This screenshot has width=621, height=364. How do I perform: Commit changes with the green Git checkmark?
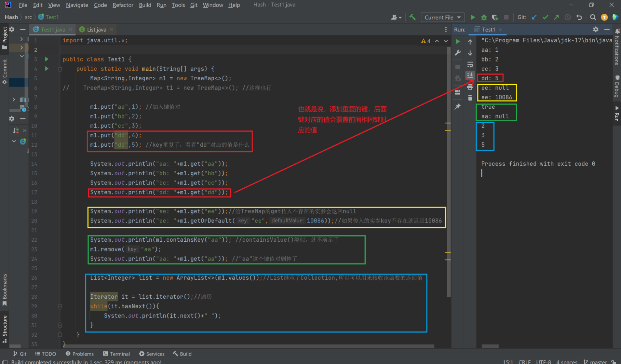click(x=545, y=17)
